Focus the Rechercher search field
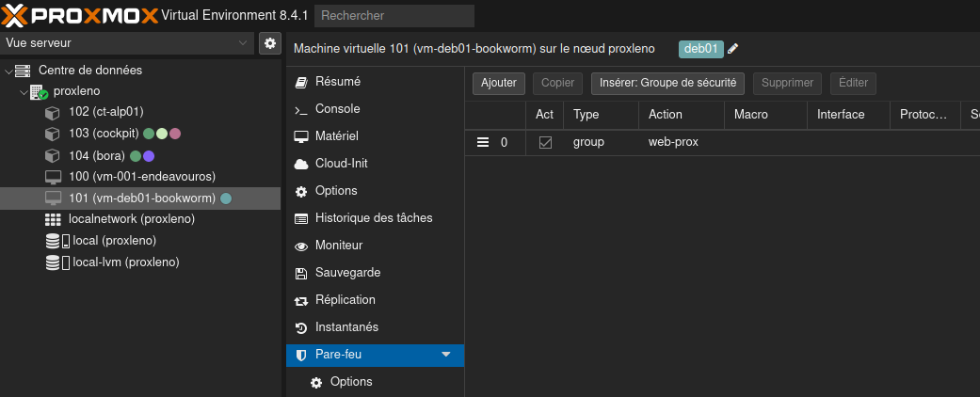The height and width of the screenshot is (397, 980). coord(394,16)
